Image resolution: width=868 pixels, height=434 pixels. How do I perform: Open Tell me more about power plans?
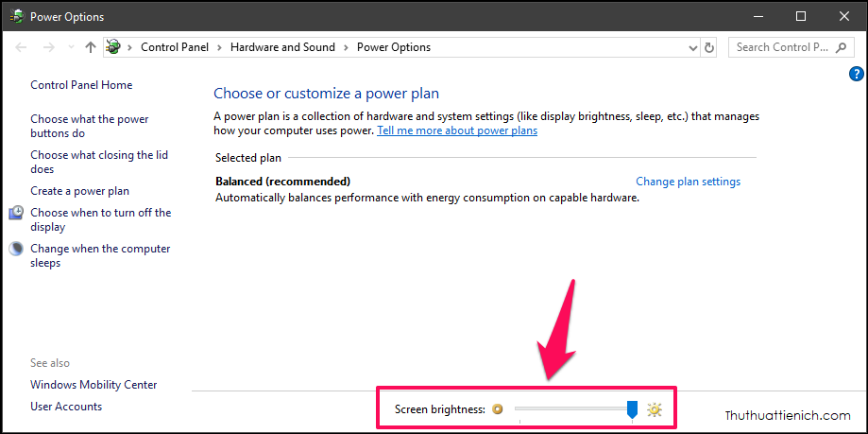point(457,130)
